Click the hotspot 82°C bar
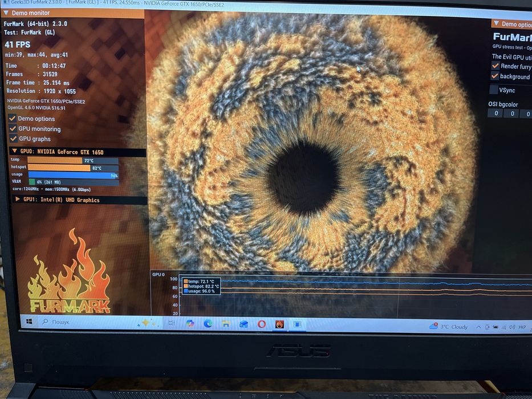Screen dimensions: 532x399 pyautogui.click(x=74, y=168)
